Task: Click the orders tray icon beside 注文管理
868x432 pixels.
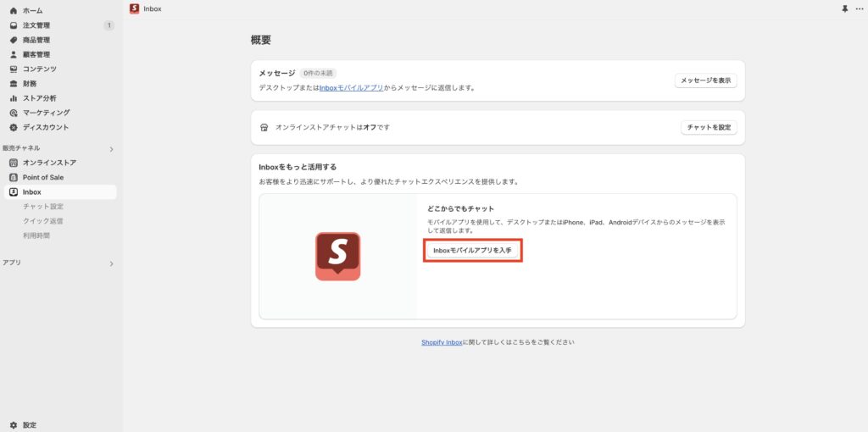Action: 14,25
